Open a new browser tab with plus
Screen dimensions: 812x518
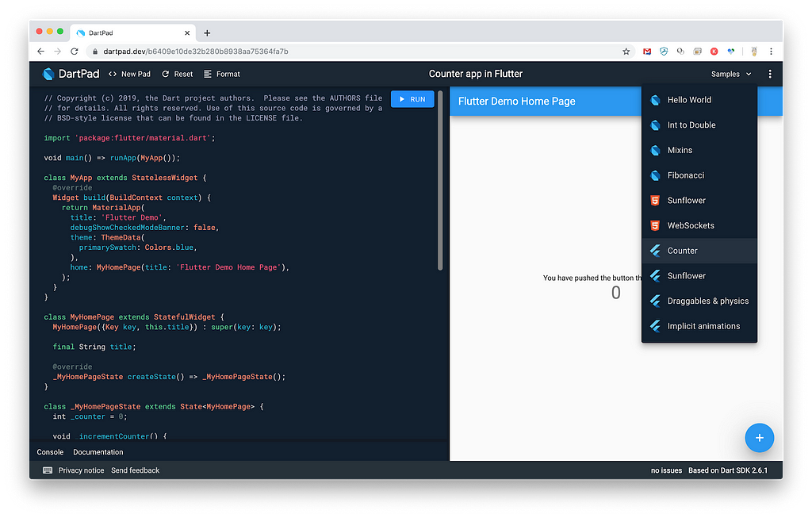207,33
